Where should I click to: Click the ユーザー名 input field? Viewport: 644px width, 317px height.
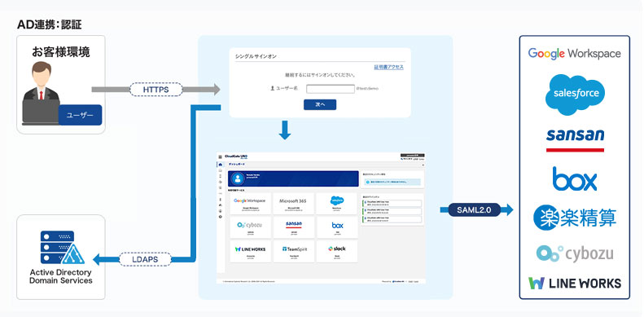click(331, 89)
